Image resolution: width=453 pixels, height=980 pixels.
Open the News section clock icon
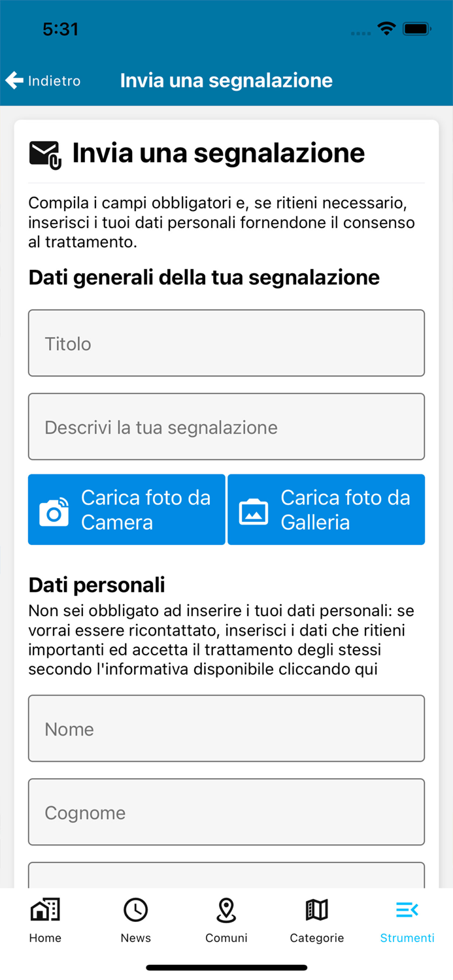pos(135,909)
